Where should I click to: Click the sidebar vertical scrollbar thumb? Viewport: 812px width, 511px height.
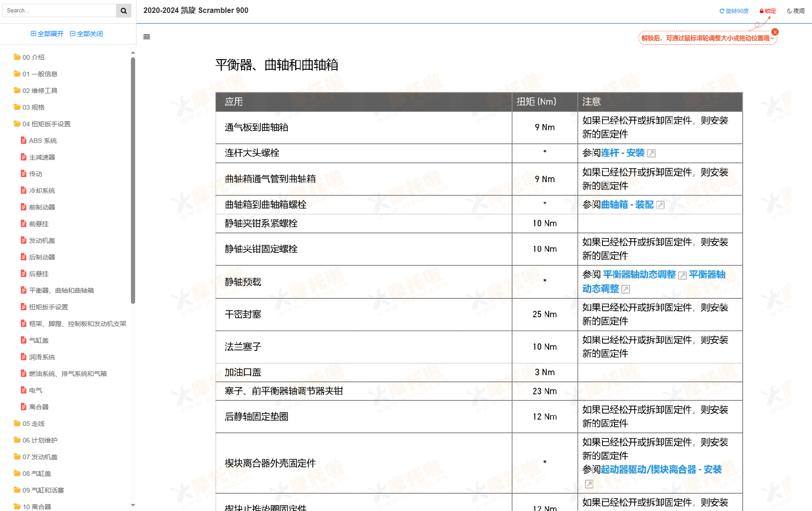click(x=133, y=180)
